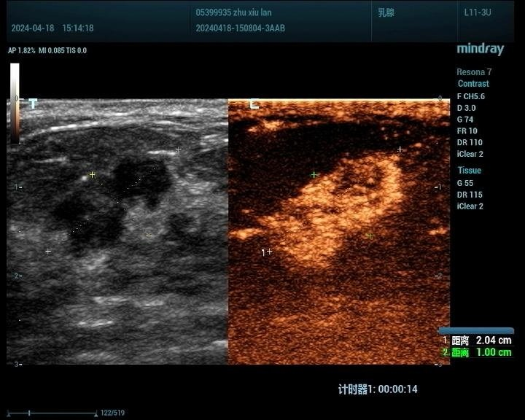The width and height of the screenshot is (525, 420).
Task: Click the cine frame slider at 122/519
Action: [x=29, y=413]
